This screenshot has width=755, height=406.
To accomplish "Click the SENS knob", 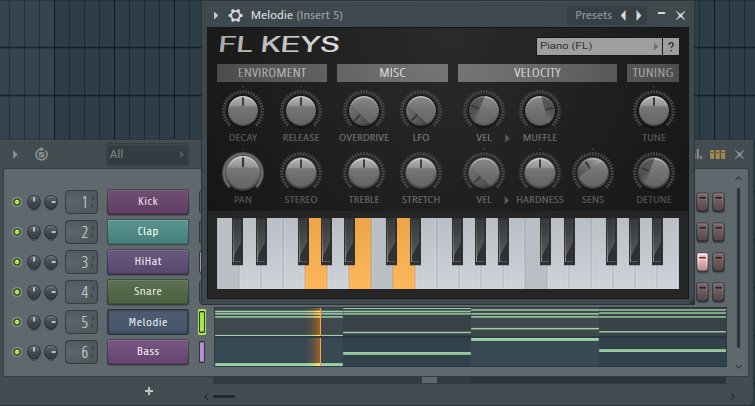I will tap(593, 172).
